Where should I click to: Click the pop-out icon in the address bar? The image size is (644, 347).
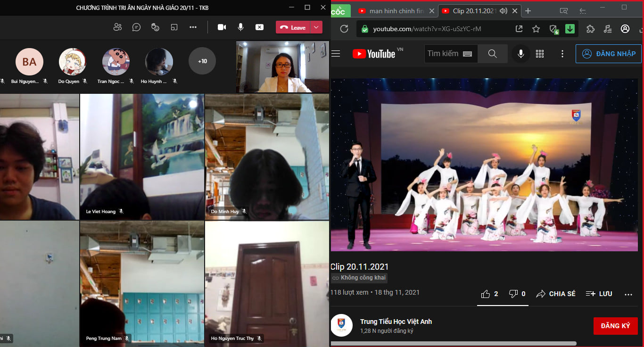pyautogui.click(x=519, y=29)
